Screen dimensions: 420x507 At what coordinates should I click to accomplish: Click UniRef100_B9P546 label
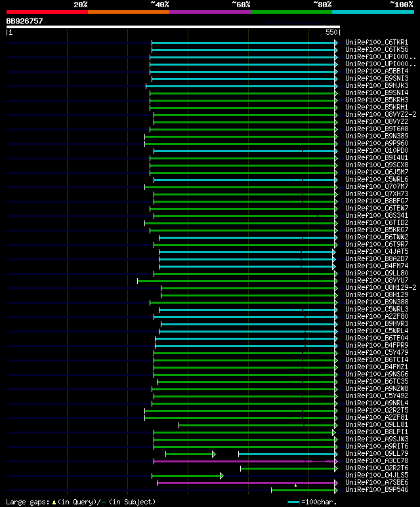(377, 490)
